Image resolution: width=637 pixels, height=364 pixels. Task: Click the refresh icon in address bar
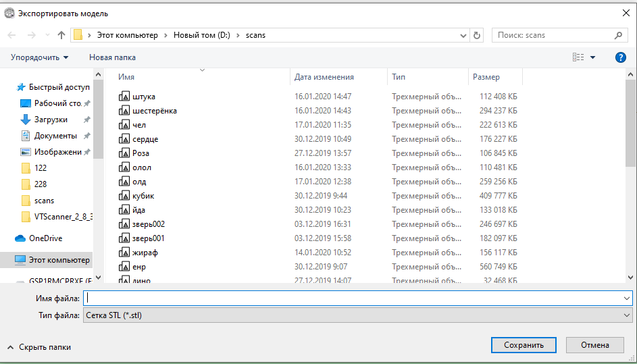(478, 35)
